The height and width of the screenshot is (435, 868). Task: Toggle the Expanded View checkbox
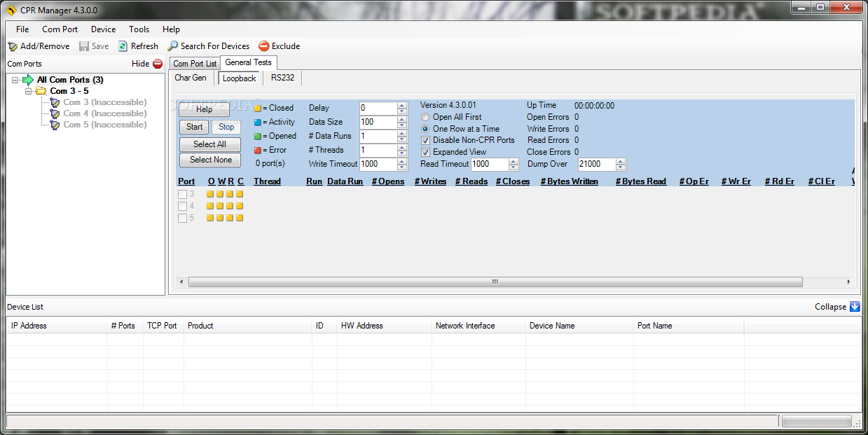coord(425,152)
